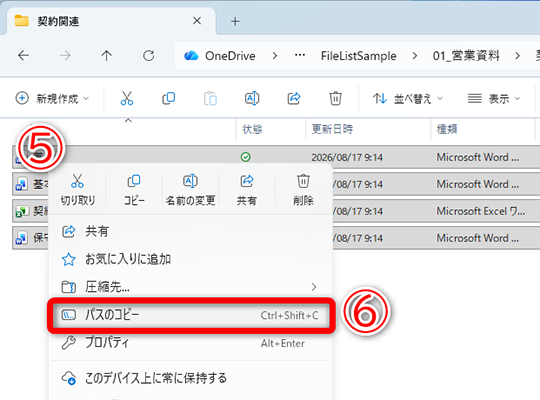Select OneDrive in the address bar

pyautogui.click(x=230, y=55)
